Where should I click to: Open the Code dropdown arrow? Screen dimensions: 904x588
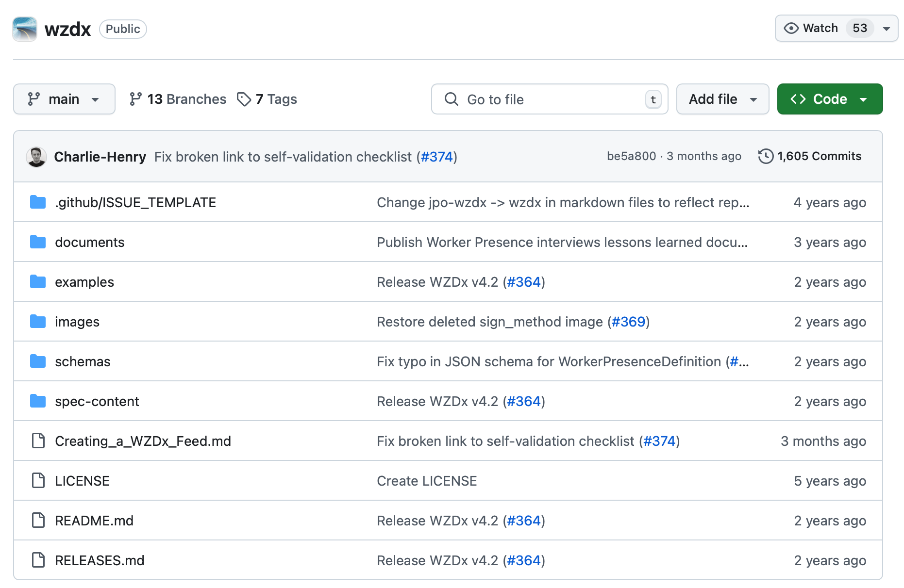point(864,99)
